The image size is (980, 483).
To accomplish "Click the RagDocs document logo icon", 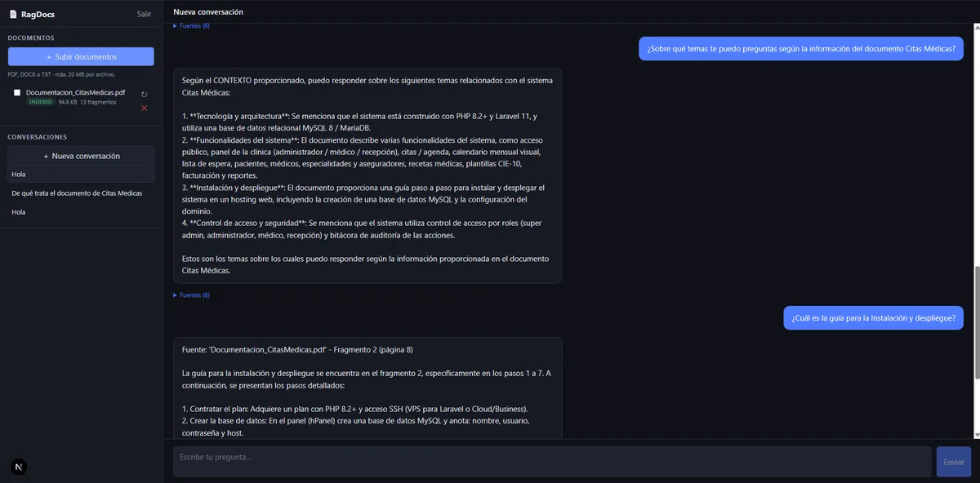I will [13, 14].
